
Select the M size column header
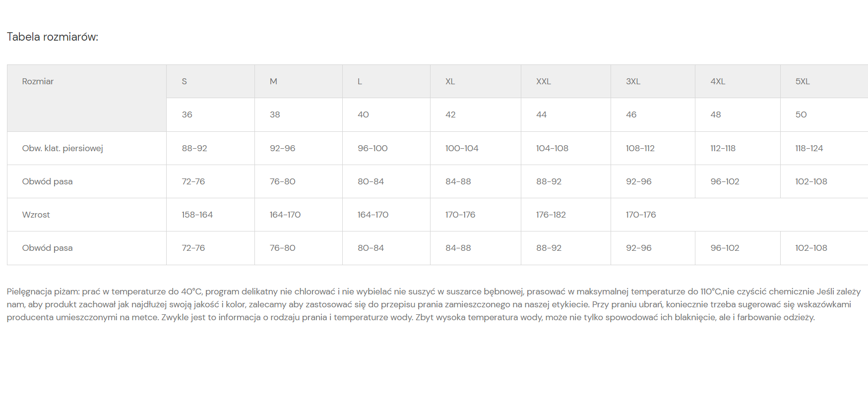(273, 82)
